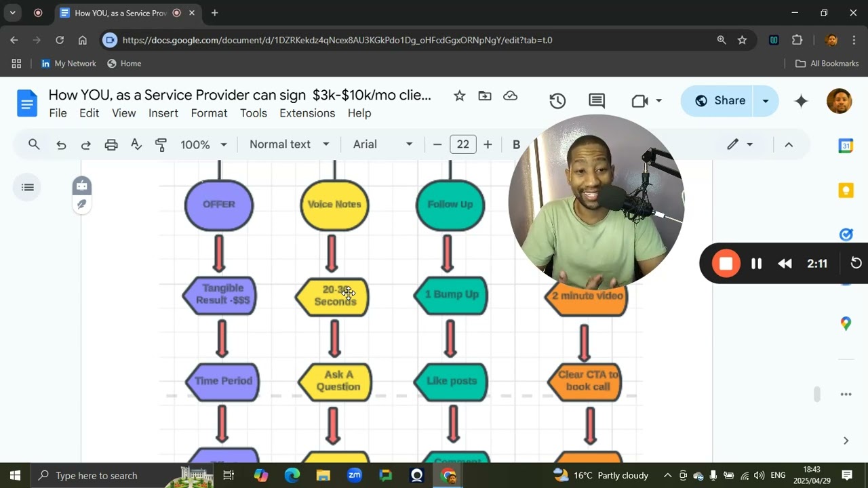
Task: Open the Help menu
Action: [359, 113]
